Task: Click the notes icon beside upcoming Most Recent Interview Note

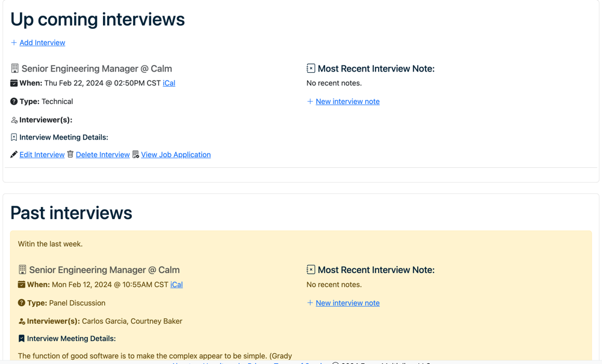Action: [311, 68]
